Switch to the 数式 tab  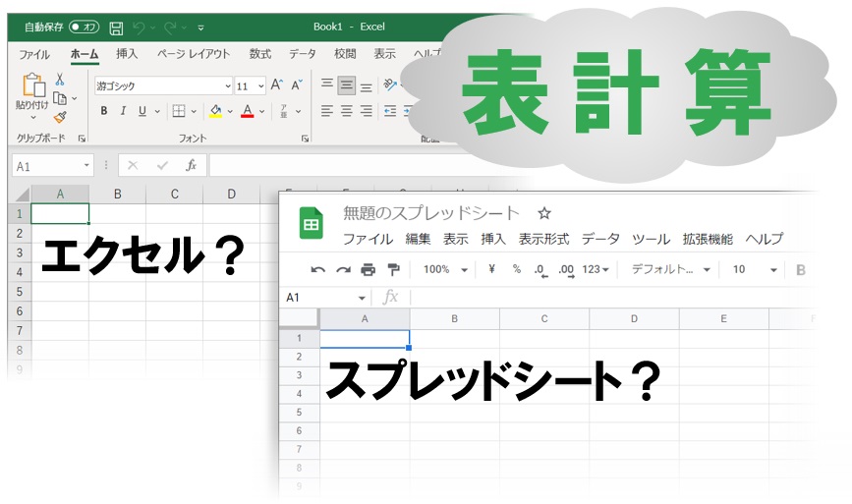tap(259, 54)
